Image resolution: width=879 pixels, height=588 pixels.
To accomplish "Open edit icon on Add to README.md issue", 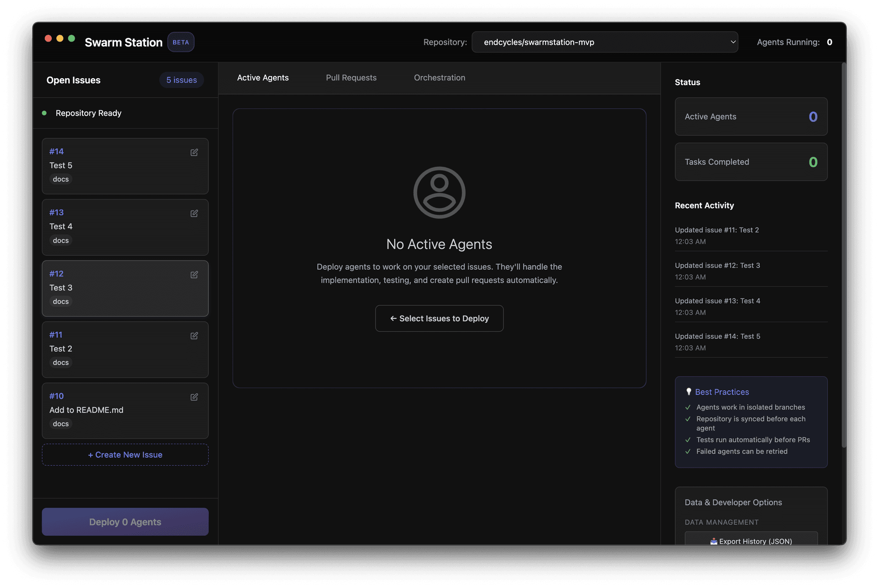I will coord(194,397).
